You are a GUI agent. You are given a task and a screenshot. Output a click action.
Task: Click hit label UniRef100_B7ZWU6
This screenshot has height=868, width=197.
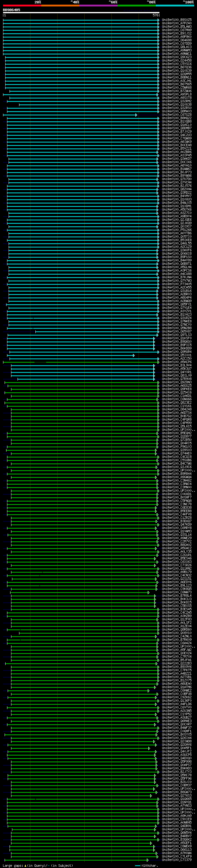(177, 91)
